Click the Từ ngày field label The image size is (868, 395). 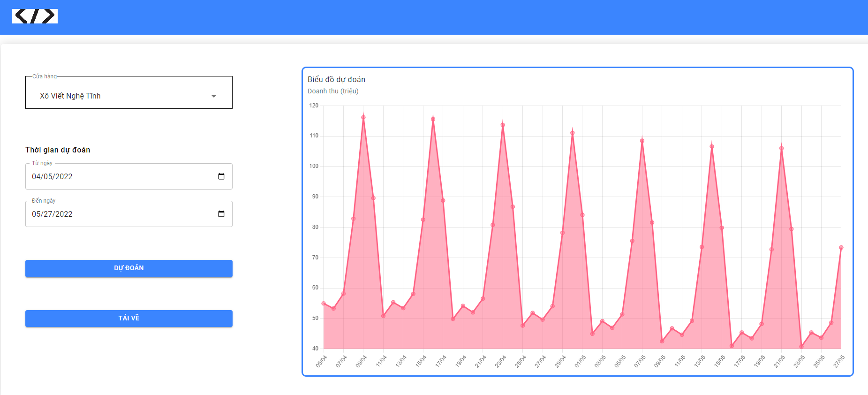click(42, 163)
